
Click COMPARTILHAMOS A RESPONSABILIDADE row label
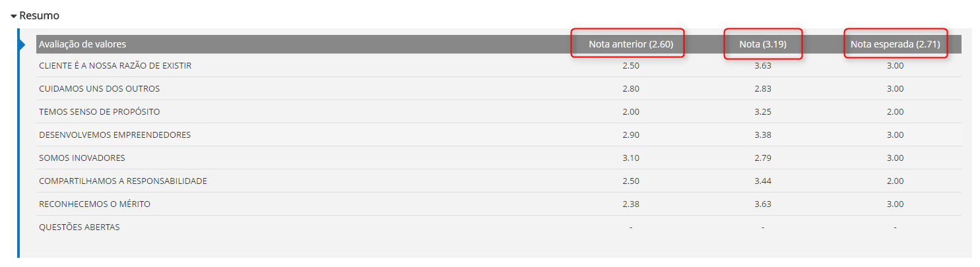point(123,181)
